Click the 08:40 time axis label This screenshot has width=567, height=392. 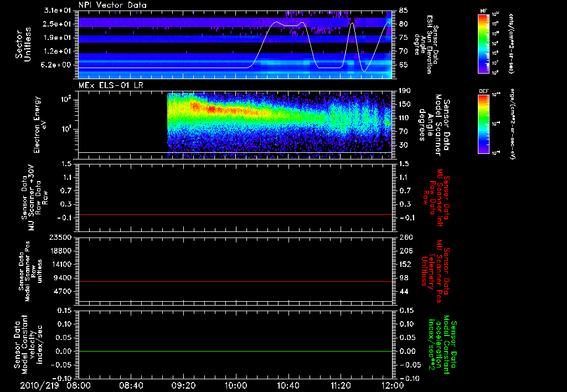tap(131, 385)
